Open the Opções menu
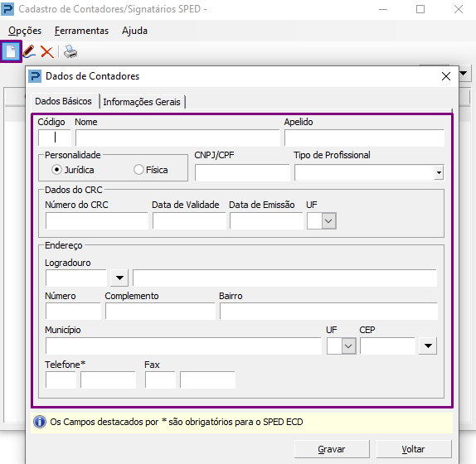The width and height of the screenshot is (476, 464). tap(25, 31)
